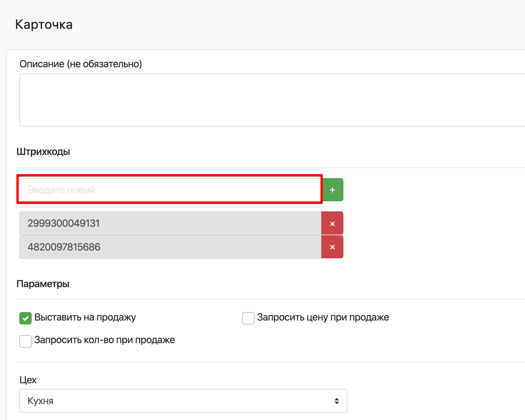Click the Параметры section heading
This screenshot has height=420, width=525.
click(x=43, y=284)
